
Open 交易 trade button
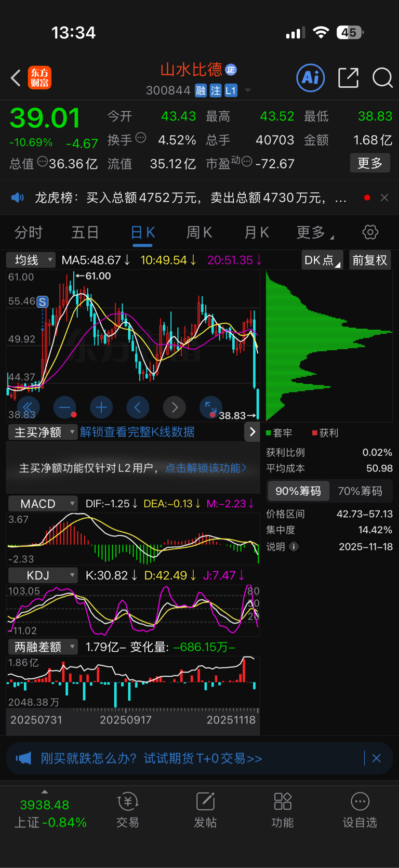[128, 810]
